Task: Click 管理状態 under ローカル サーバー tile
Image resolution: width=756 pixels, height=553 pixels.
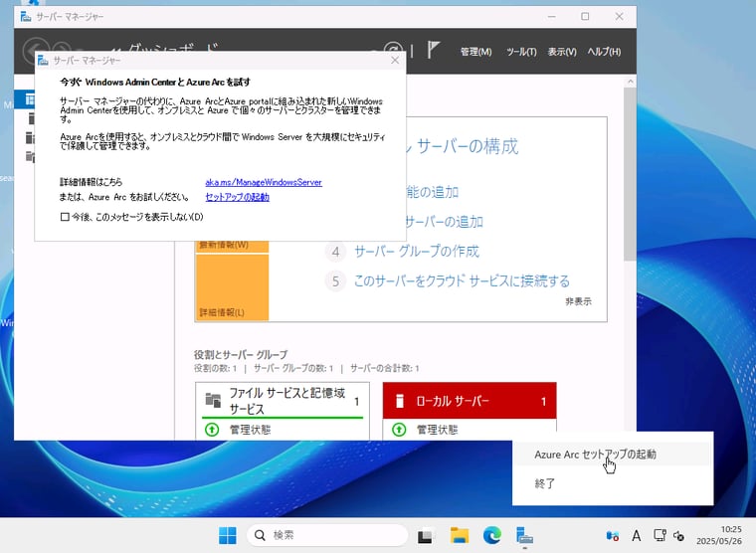Action: click(x=437, y=430)
